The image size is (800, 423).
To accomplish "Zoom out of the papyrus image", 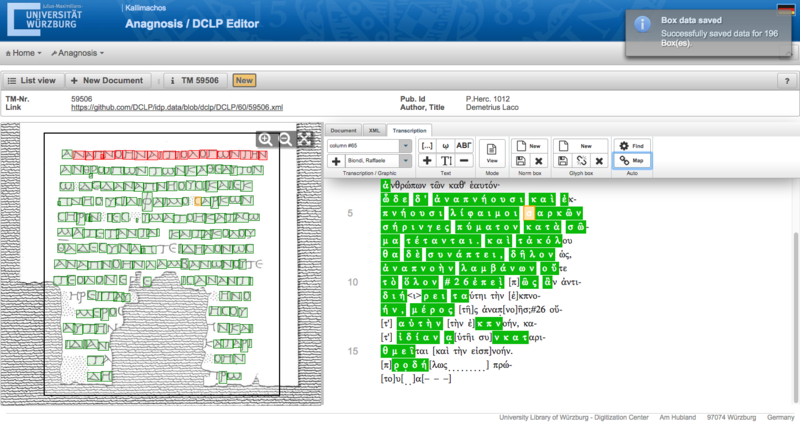I will click(285, 140).
